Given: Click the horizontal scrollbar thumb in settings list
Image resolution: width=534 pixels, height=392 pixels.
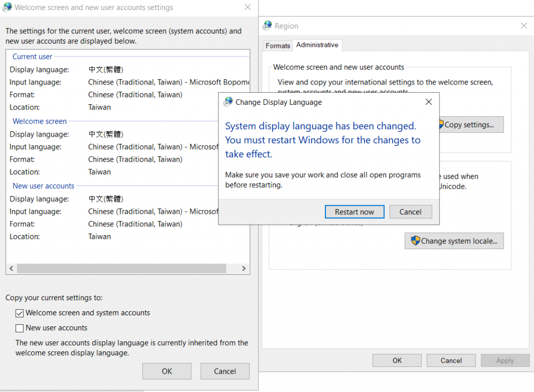Looking at the screenshot, I should tap(122, 268).
